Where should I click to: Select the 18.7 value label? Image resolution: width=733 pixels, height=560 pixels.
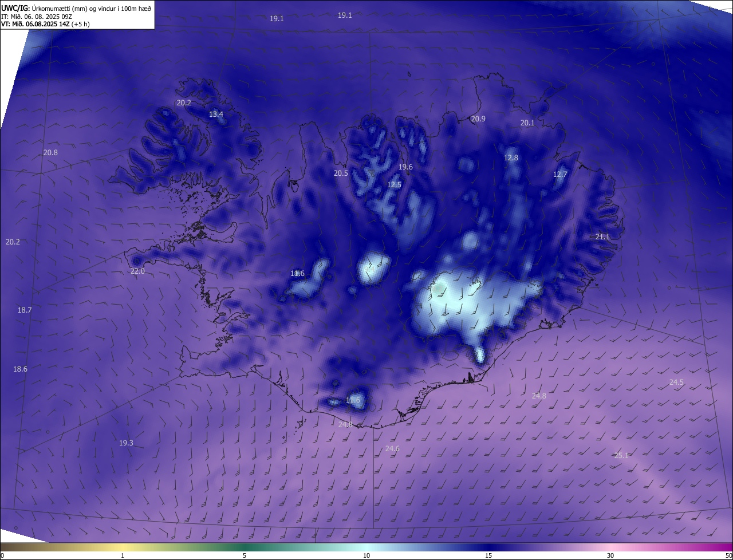(25, 310)
